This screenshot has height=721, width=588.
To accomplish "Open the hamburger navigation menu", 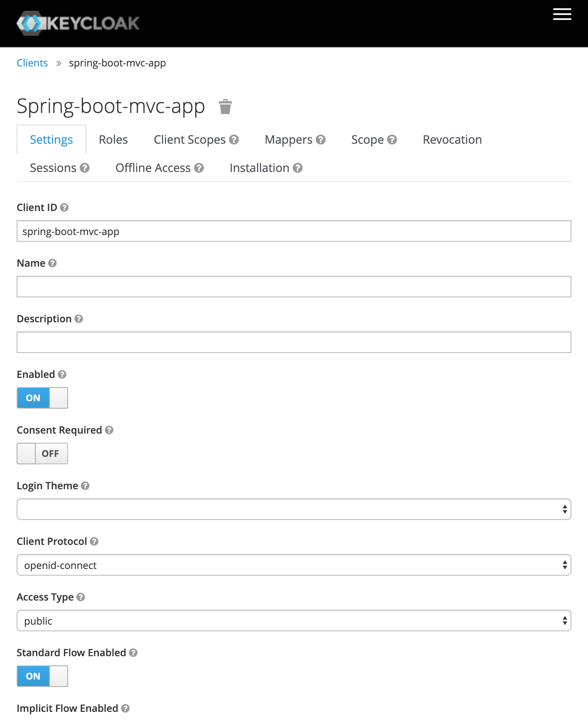I will click(562, 14).
